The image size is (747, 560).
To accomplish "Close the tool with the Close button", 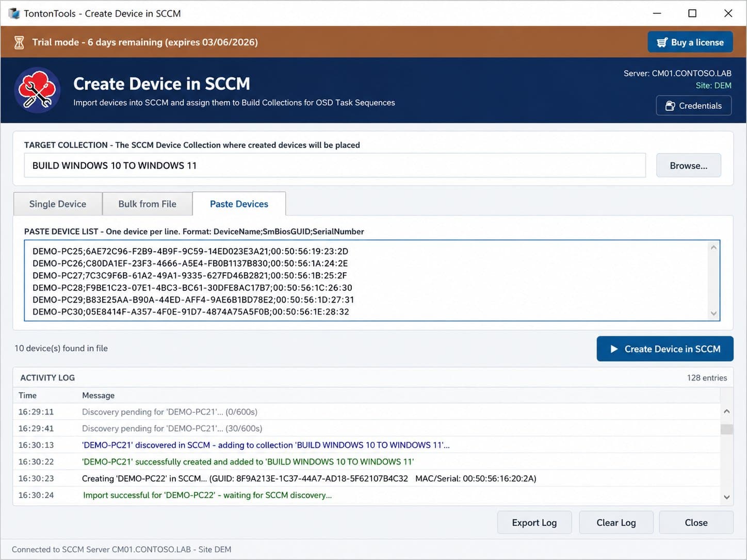I will click(696, 522).
